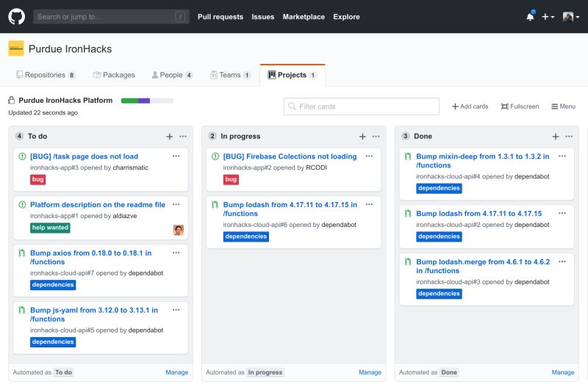Click dependencies label on Bump lodash.merge card
Screen dimensions: 588x390
pyautogui.click(x=439, y=294)
